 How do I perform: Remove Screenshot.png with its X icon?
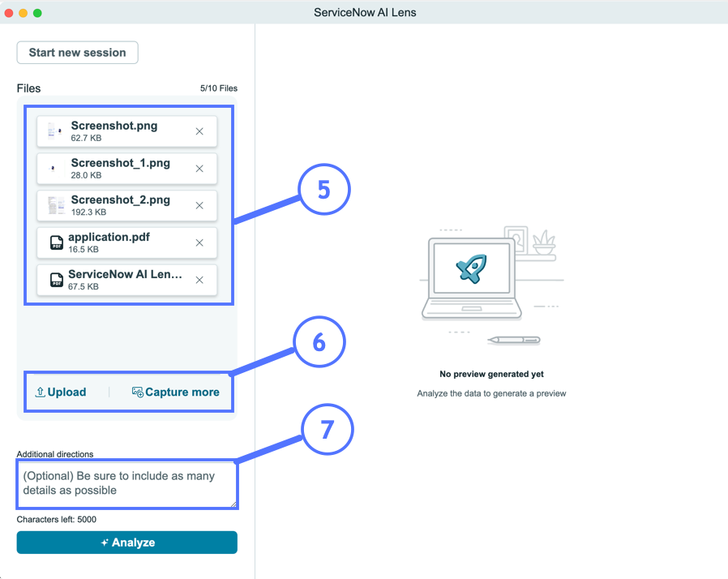click(199, 131)
